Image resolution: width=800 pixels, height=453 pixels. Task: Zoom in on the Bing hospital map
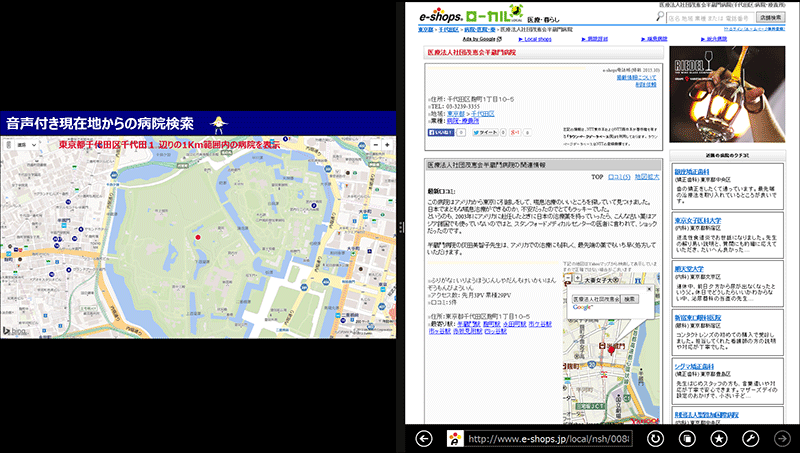[x=387, y=145]
